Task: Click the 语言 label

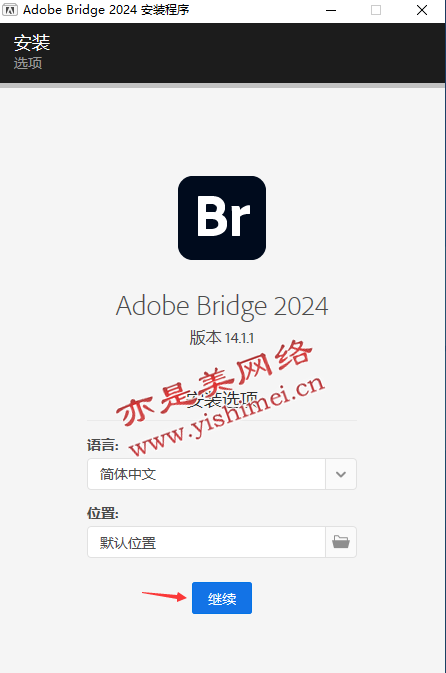Action: click(x=103, y=445)
